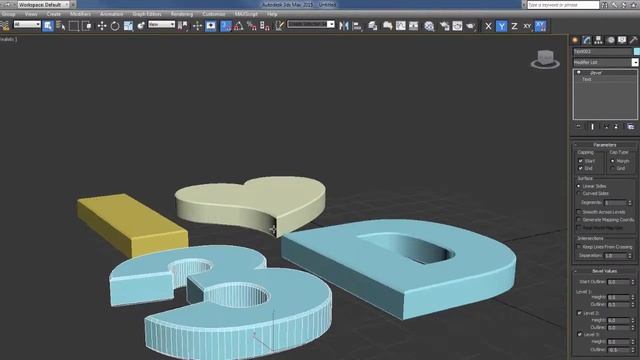Open the Render Setup icon
The width and height of the screenshot is (640, 360).
coord(444,26)
